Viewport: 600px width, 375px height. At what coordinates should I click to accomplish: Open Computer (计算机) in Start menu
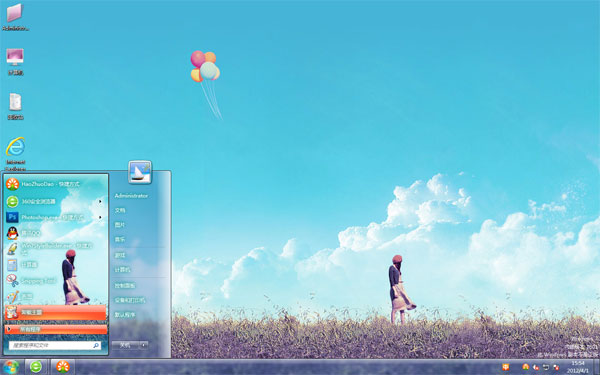[x=122, y=270]
